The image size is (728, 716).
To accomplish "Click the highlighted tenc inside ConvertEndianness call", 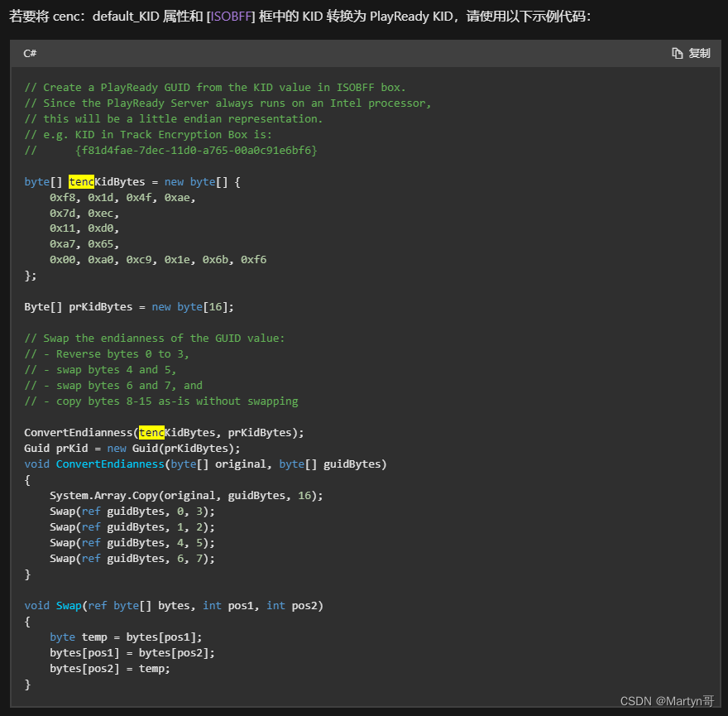I will (152, 432).
